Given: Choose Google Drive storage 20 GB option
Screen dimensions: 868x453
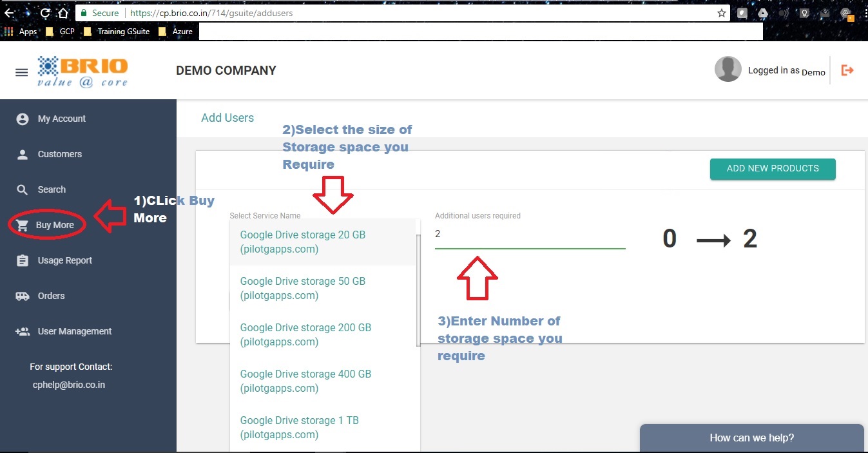Looking at the screenshot, I should tap(323, 242).
